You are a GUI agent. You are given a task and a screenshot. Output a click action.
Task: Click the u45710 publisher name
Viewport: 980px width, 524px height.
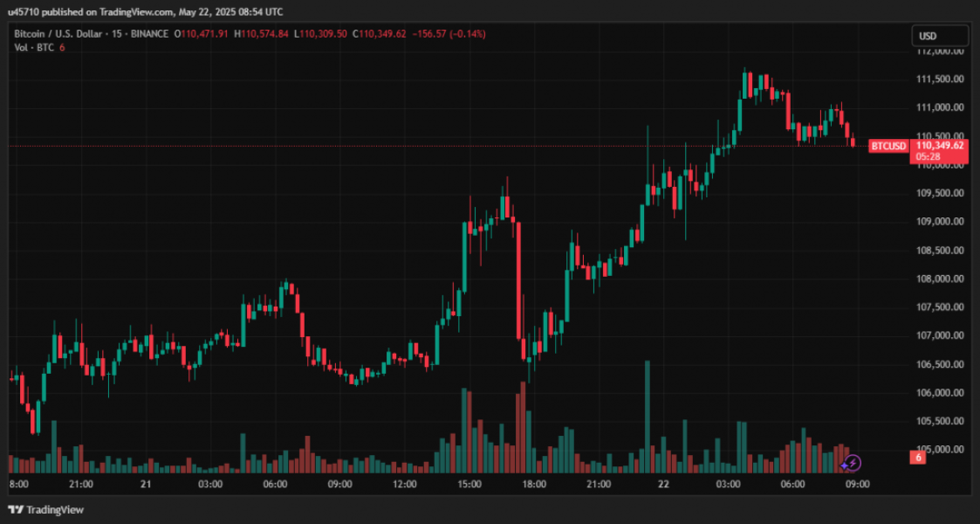[x=24, y=12]
